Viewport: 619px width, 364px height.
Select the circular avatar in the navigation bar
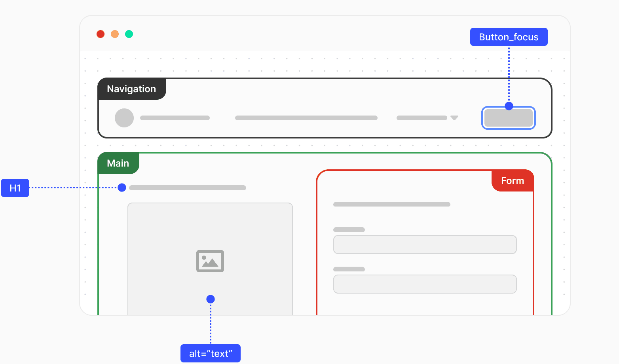(x=124, y=118)
